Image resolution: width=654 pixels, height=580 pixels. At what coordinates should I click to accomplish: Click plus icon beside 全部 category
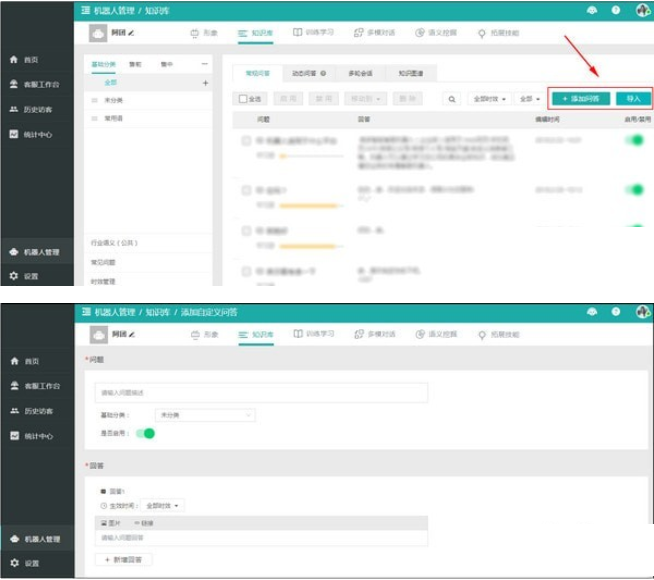[x=205, y=83]
